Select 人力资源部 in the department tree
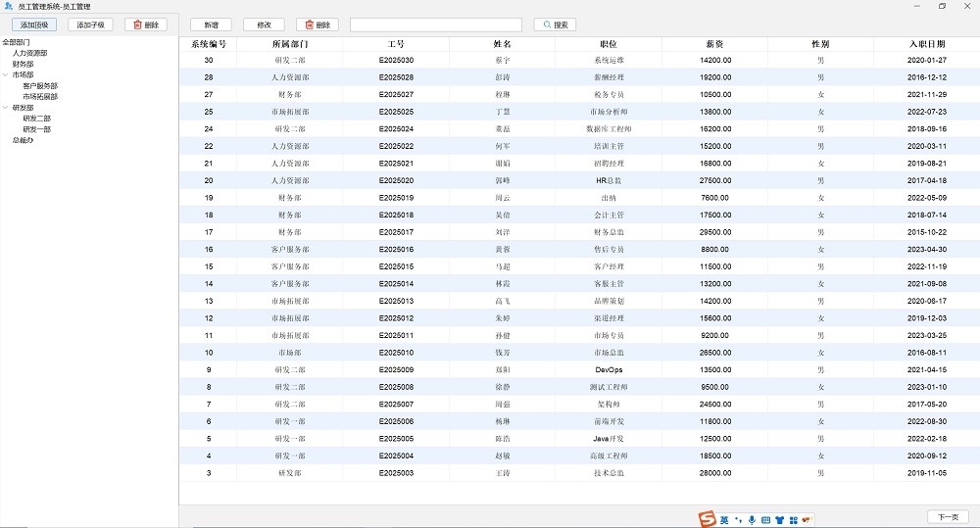 click(30, 53)
